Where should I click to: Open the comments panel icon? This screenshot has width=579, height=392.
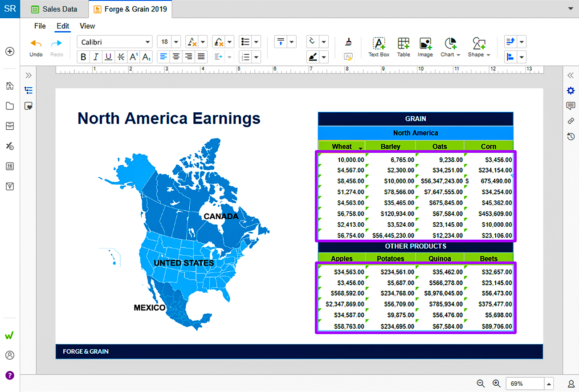[x=571, y=106]
